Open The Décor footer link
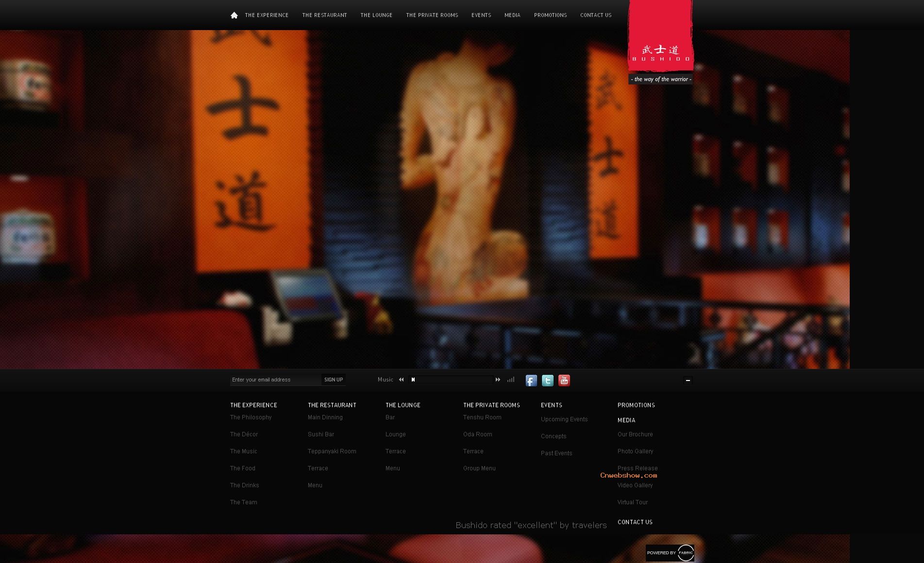Screen dimensions: 924x563 click(244, 434)
